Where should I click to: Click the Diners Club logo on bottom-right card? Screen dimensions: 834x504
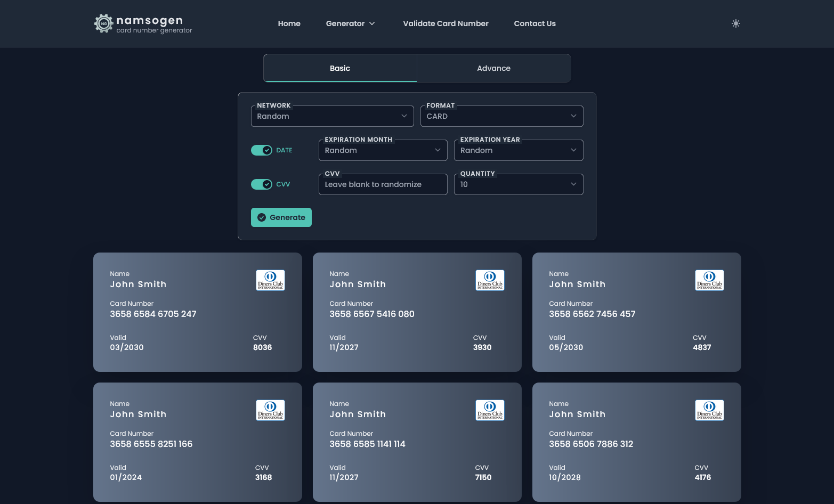(709, 410)
